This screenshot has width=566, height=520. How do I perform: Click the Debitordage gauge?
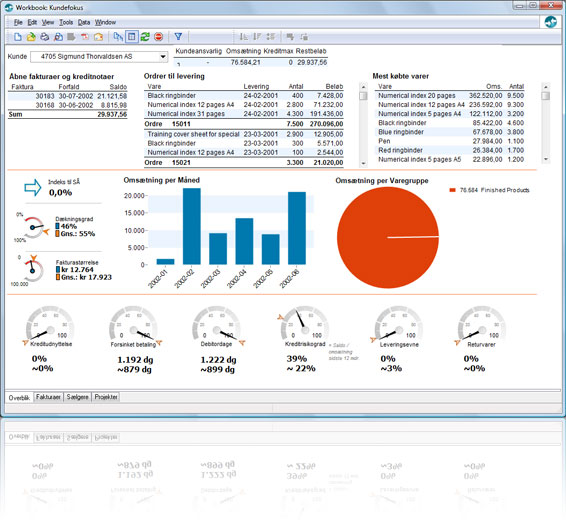[x=216, y=323]
